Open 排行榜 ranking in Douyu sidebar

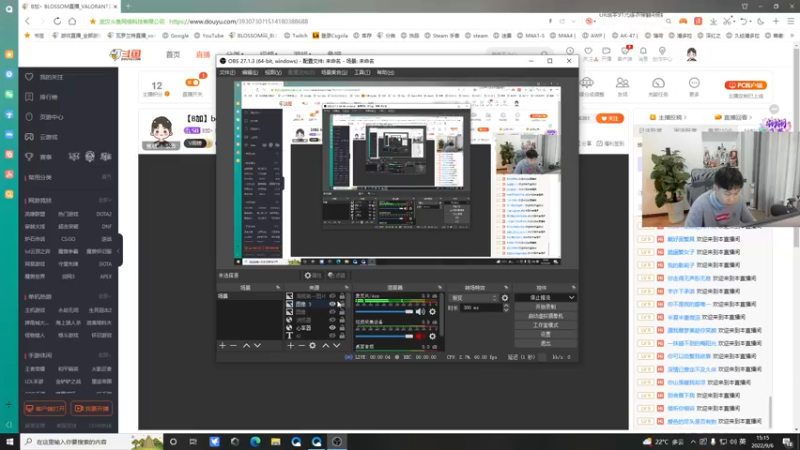(x=42, y=97)
